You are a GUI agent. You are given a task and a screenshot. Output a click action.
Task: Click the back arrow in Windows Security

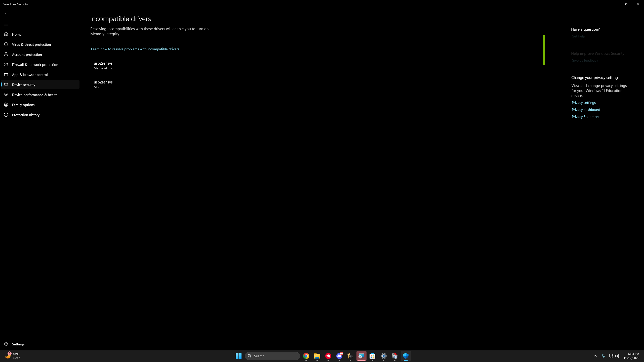point(6,14)
